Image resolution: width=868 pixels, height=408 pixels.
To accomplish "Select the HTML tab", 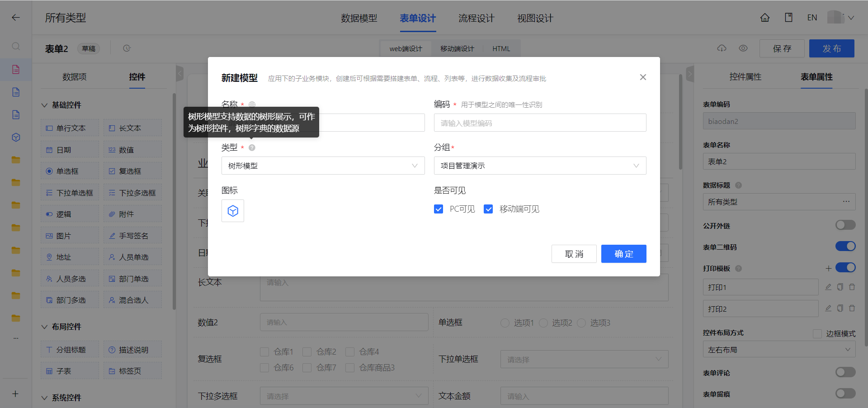I will click(501, 48).
